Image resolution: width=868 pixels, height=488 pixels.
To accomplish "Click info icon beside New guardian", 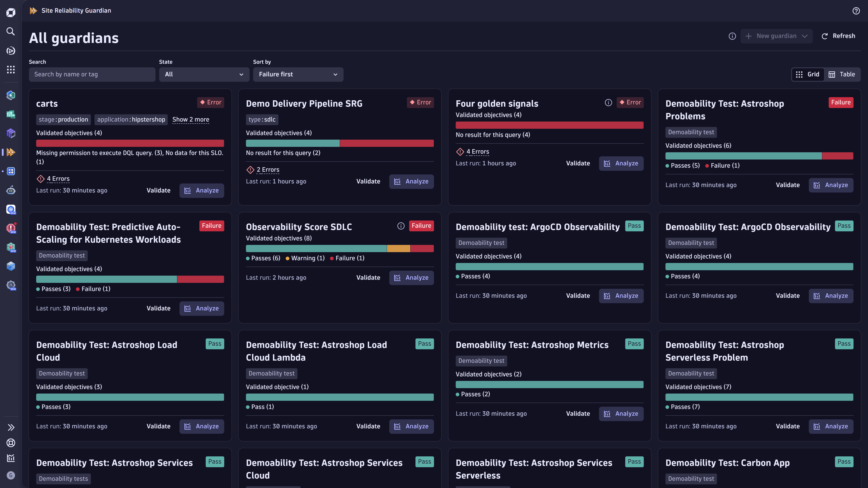I will [732, 36].
